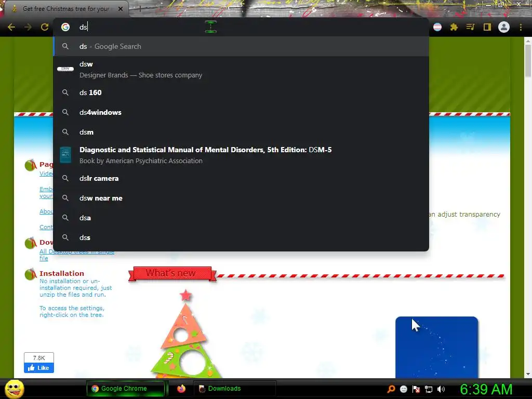Switch to Google Chrome in taskbar
Screen dimensions: 532x399
[126, 389]
